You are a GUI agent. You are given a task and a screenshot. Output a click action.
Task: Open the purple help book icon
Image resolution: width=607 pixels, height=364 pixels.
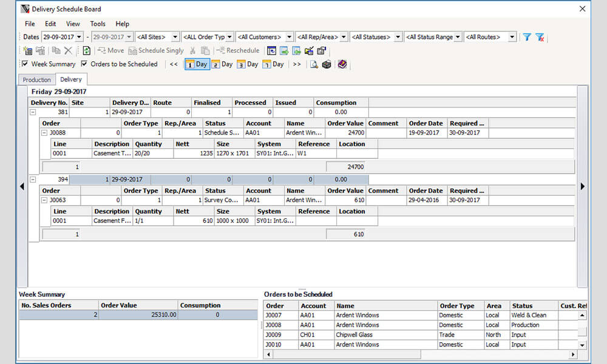pyautogui.click(x=342, y=64)
